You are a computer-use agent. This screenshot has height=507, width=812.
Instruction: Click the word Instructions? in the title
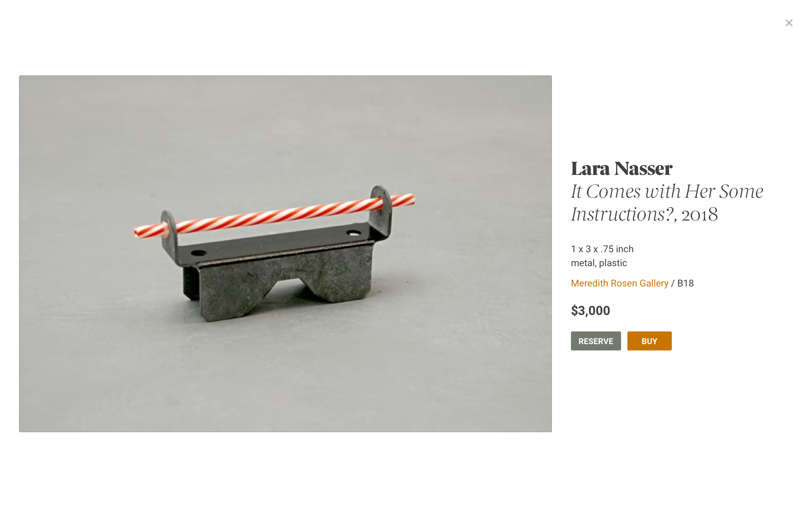click(x=622, y=214)
